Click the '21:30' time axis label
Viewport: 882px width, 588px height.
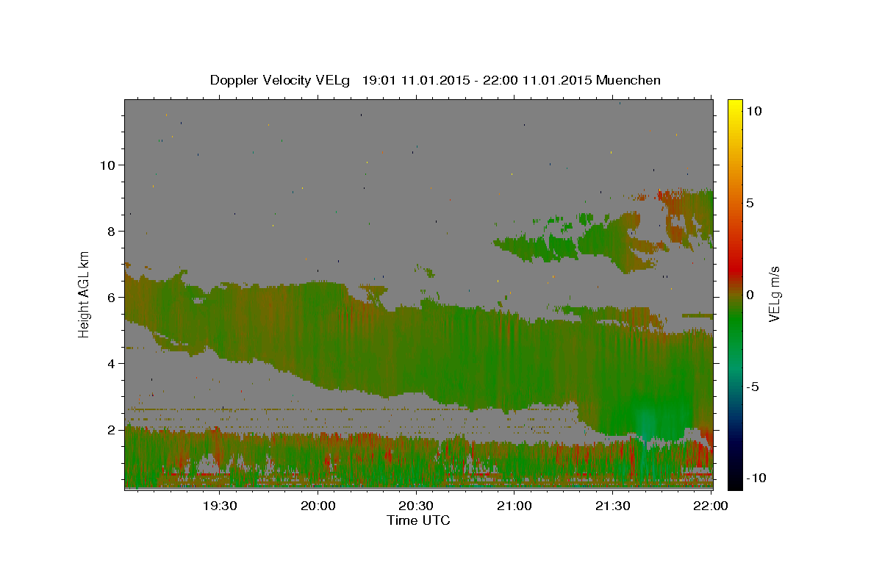point(612,506)
